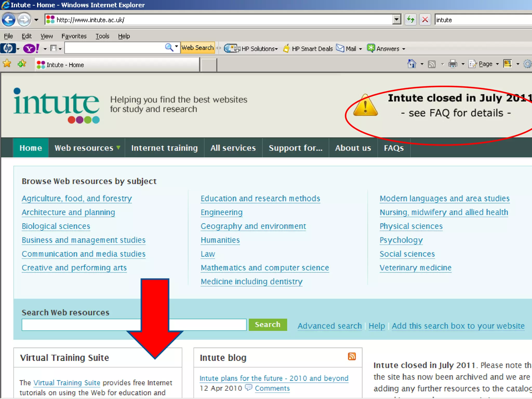Expand the address bar dropdown arrow
Screen dimensions: 532x399
(396, 19)
